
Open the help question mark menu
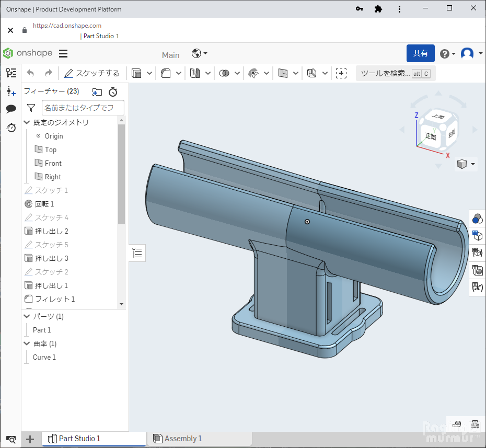pyautogui.click(x=447, y=54)
